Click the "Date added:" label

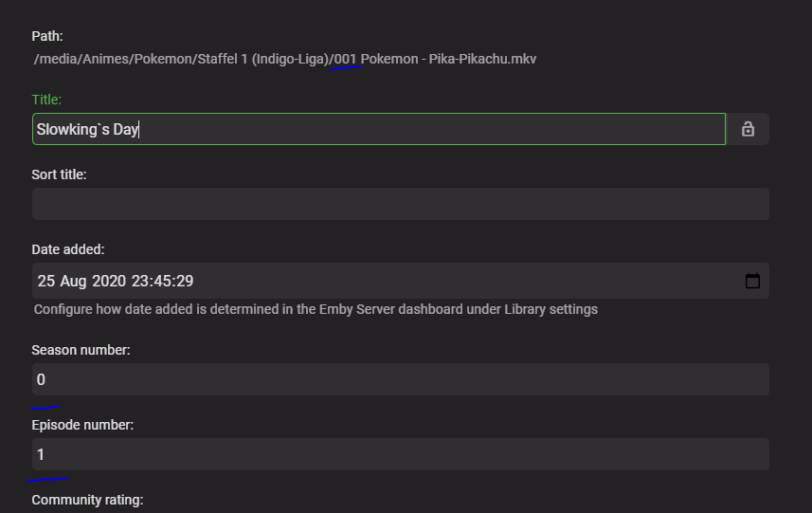pyautogui.click(x=68, y=249)
